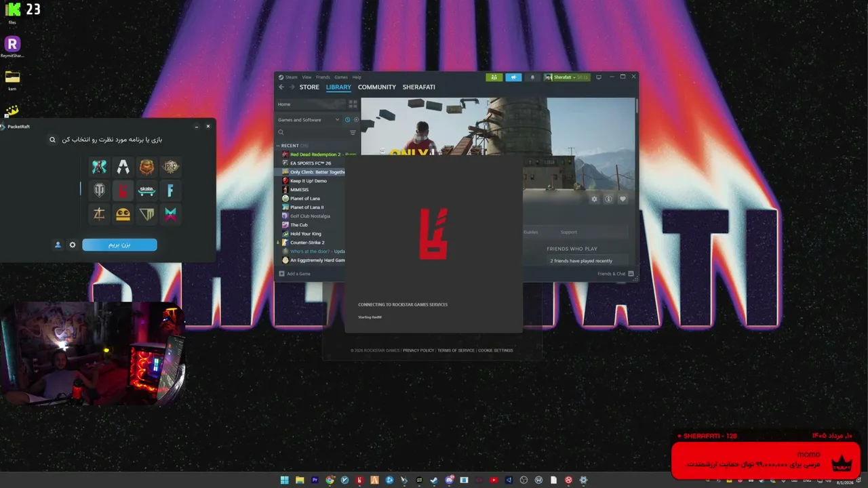Image resolution: width=868 pixels, height=488 pixels.
Task: Select the Apex Legends icon in PacketRaft
Action: click(x=123, y=166)
